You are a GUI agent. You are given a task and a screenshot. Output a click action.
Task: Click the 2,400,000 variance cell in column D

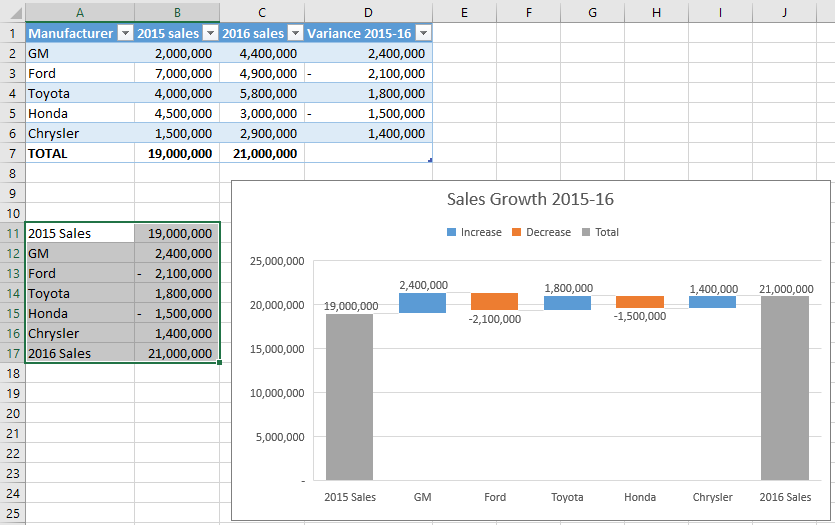click(369, 53)
